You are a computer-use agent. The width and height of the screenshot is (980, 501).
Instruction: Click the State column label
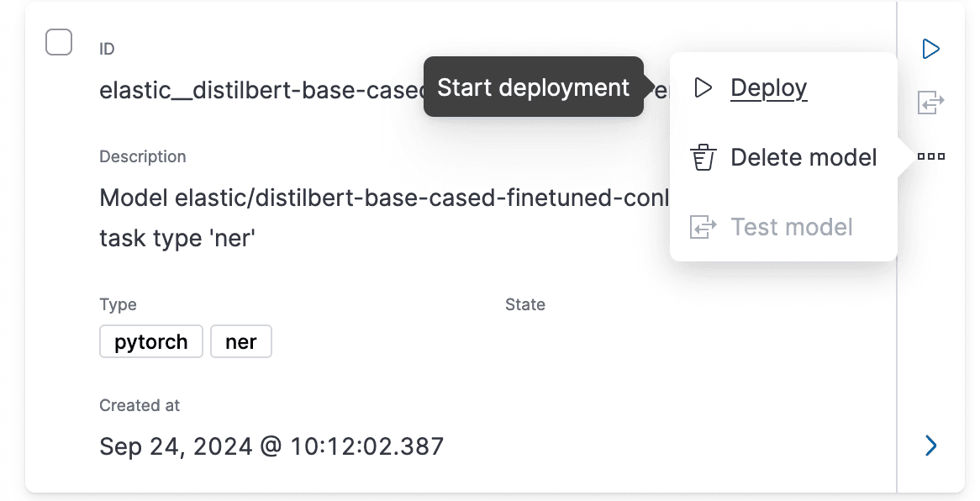(525, 304)
